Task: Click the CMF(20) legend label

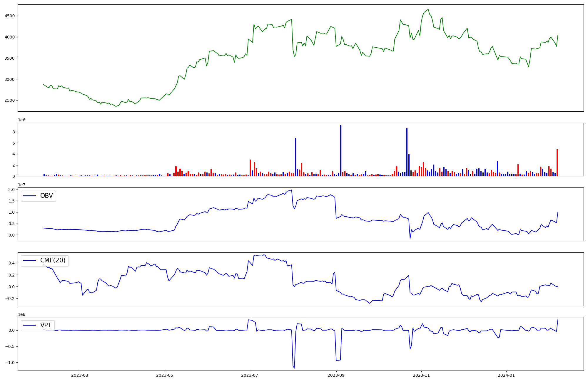Action: tap(53, 261)
